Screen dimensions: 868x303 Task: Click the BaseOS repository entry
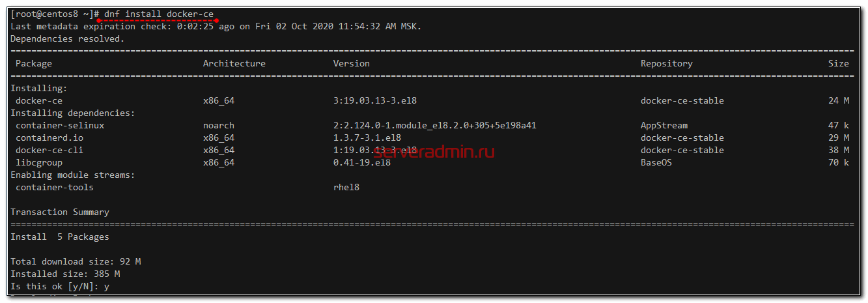tap(656, 163)
